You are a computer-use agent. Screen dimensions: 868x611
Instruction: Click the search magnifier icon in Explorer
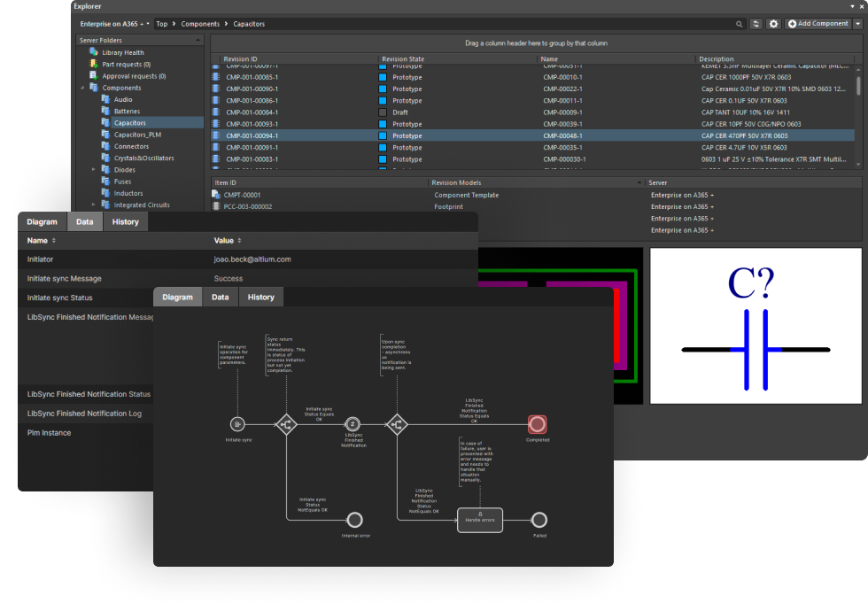pos(740,24)
